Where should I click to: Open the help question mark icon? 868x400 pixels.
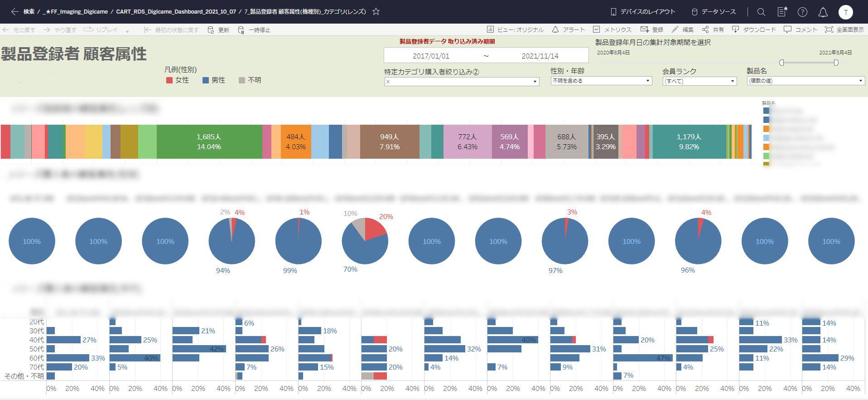click(802, 12)
